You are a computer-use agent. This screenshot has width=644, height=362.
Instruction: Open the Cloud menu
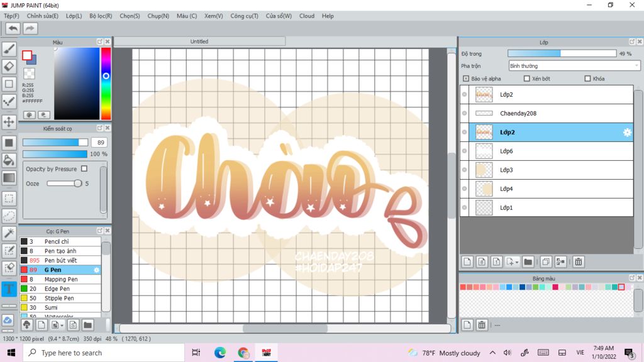[307, 16]
